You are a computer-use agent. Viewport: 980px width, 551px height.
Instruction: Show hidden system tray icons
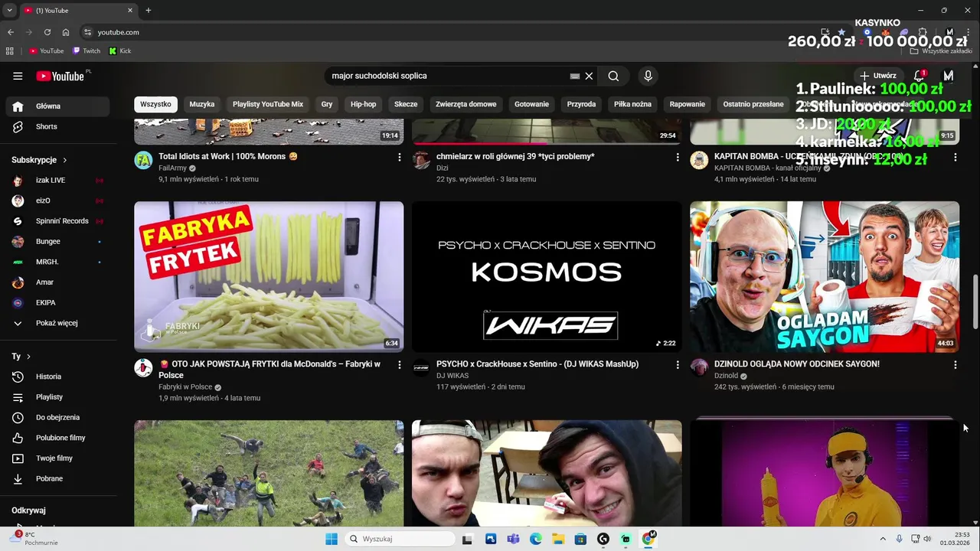[882, 539]
